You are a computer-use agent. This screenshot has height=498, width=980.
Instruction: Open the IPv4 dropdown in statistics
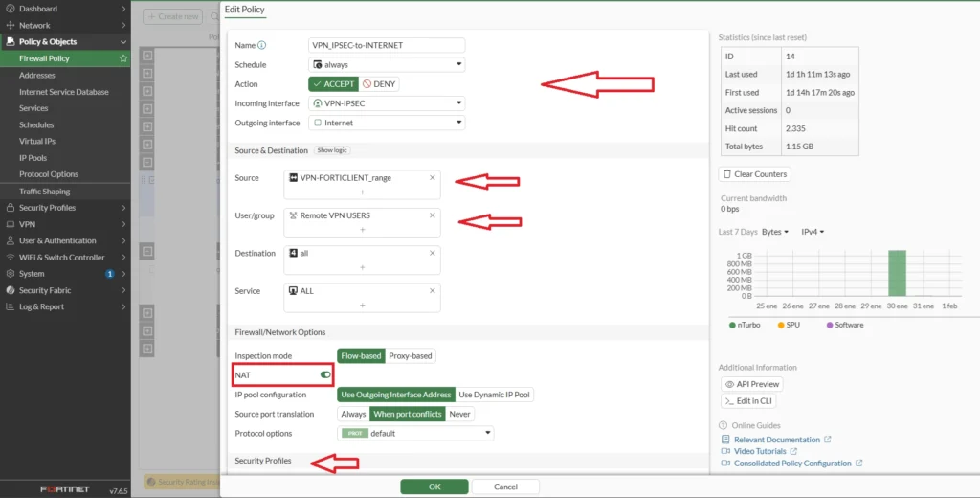pos(813,232)
